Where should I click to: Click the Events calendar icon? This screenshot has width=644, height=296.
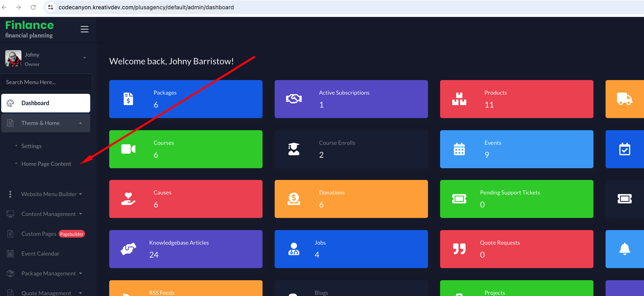[459, 149]
